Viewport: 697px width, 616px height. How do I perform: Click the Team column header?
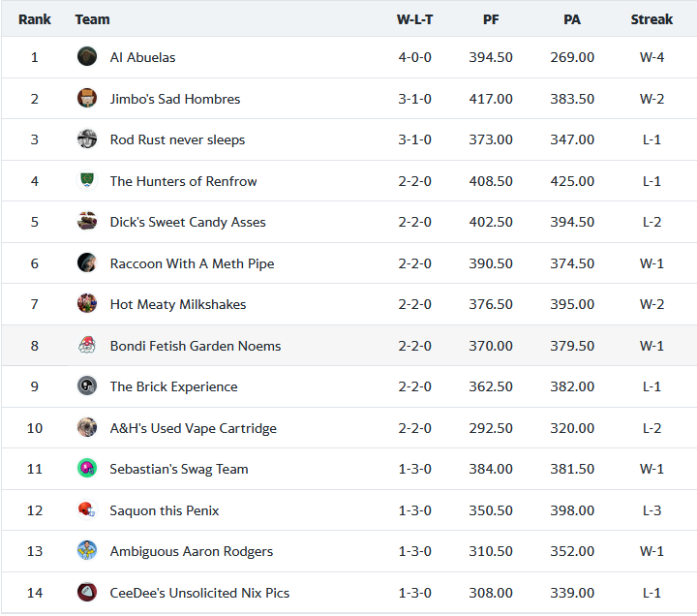pos(92,19)
